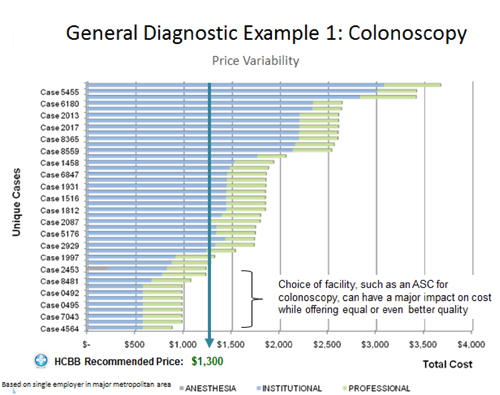Click the ANESTHESIA legend gray swatch
Image resolution: width=500 pixels, height=395 pixels.
tap(181, 388)
